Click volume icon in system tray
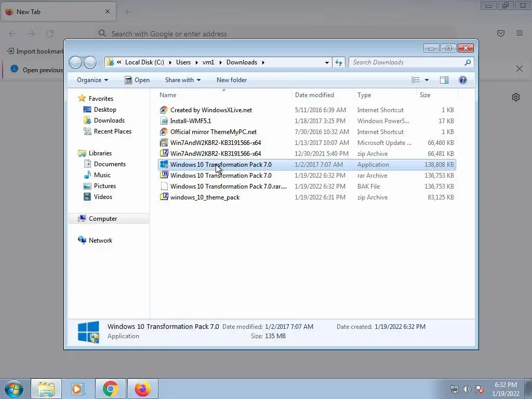The width and height of the screenshot is (532, 399). 467,389
